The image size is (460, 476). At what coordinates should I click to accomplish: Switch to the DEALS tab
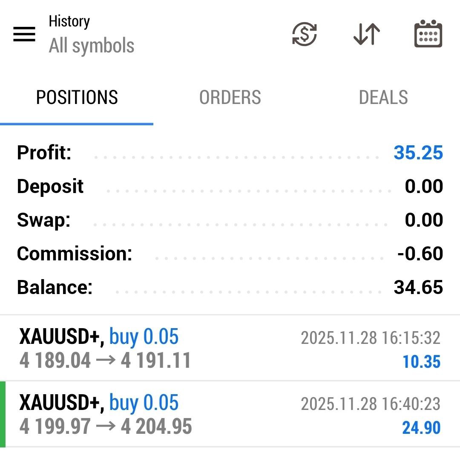(383, 98)
